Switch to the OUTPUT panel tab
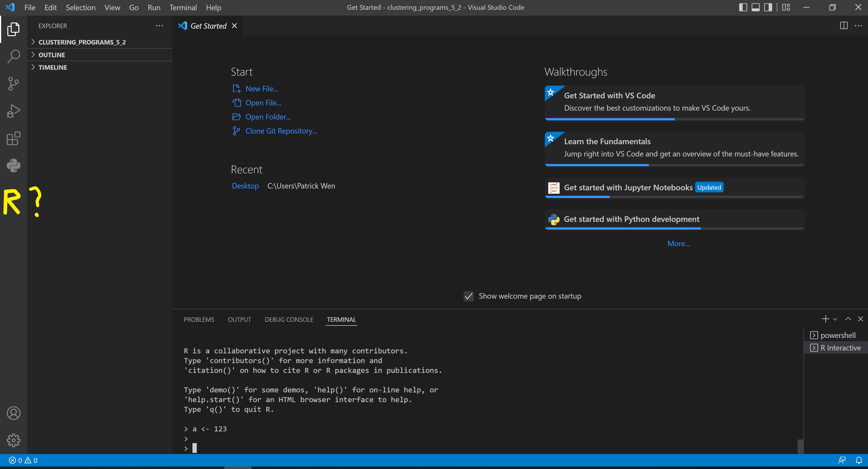The width and height of the screenshot is (868, 469). 239,319
